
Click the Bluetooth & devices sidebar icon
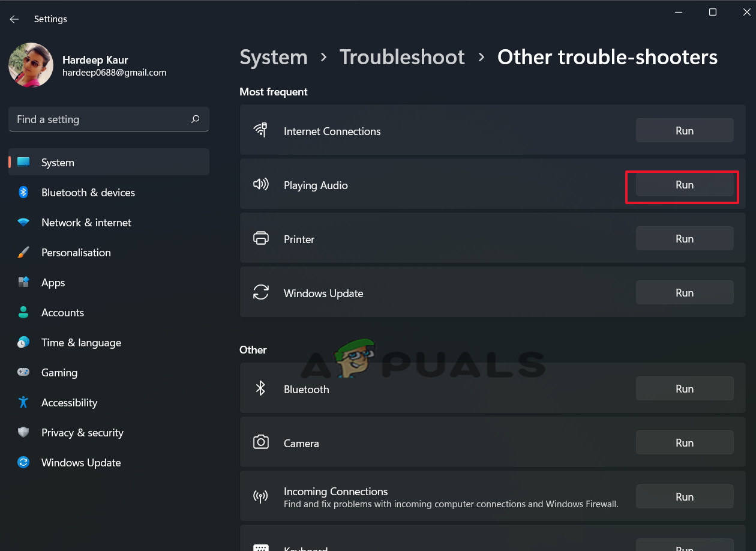(x=23, y=193)
